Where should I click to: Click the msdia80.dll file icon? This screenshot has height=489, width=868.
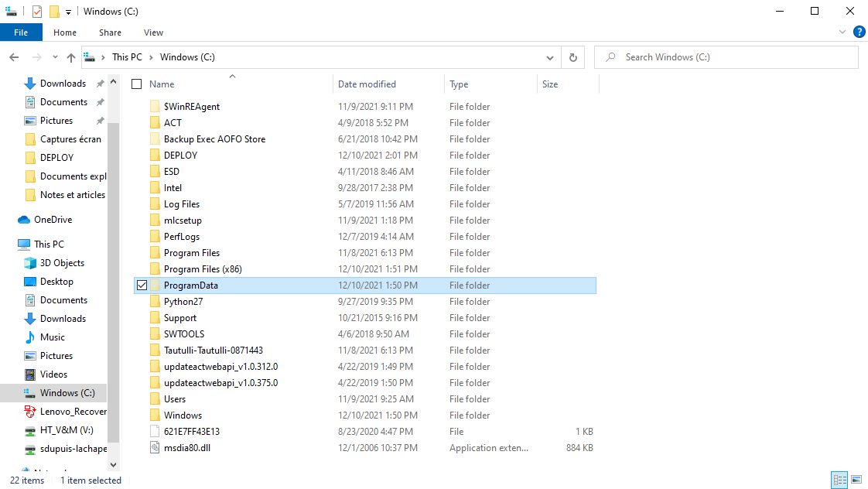point(155,448)
